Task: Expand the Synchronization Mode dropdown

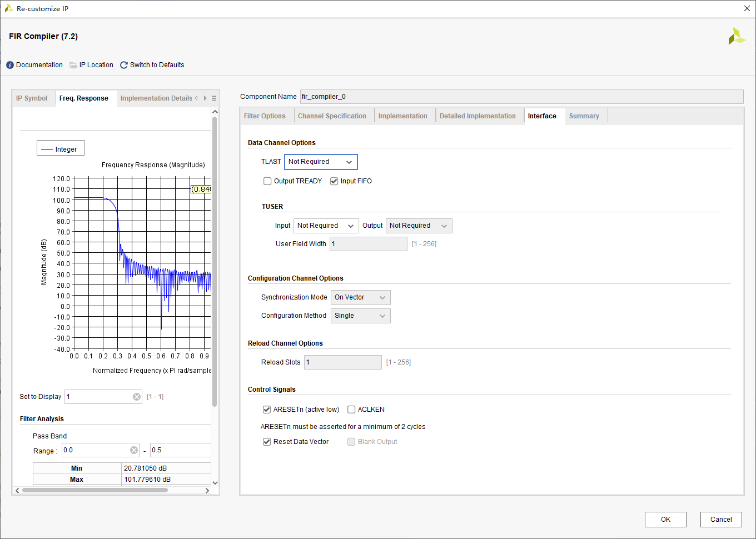Action: point(361,297)
